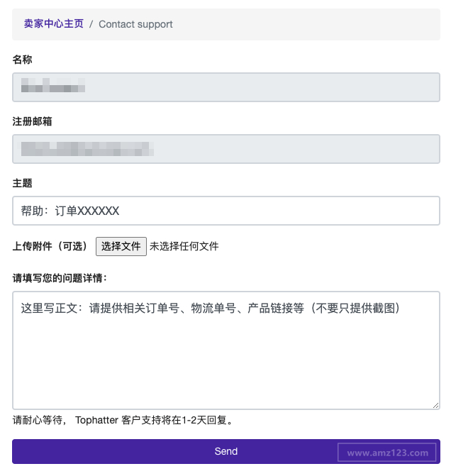Screen dimensions: 451x476
Task: Click the 帮助：订单XXXXXX placeholder text
Action: point(69,211)
